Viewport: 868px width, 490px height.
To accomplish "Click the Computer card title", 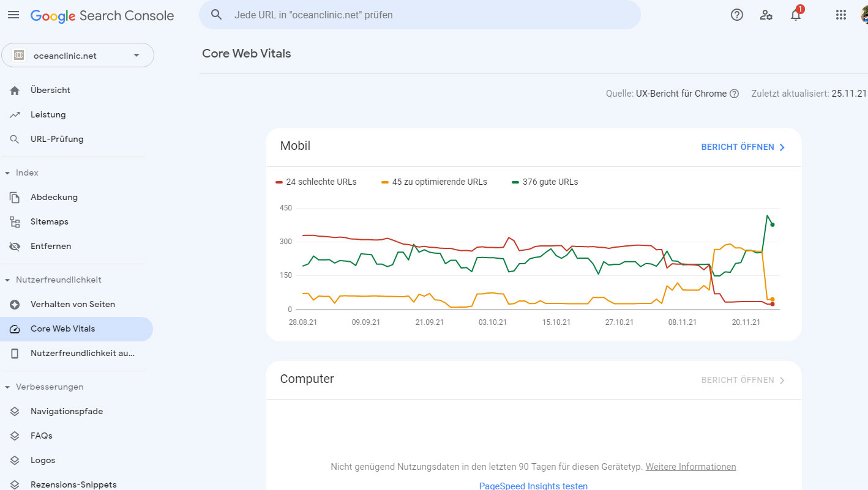I will click(x=307, y=379).
